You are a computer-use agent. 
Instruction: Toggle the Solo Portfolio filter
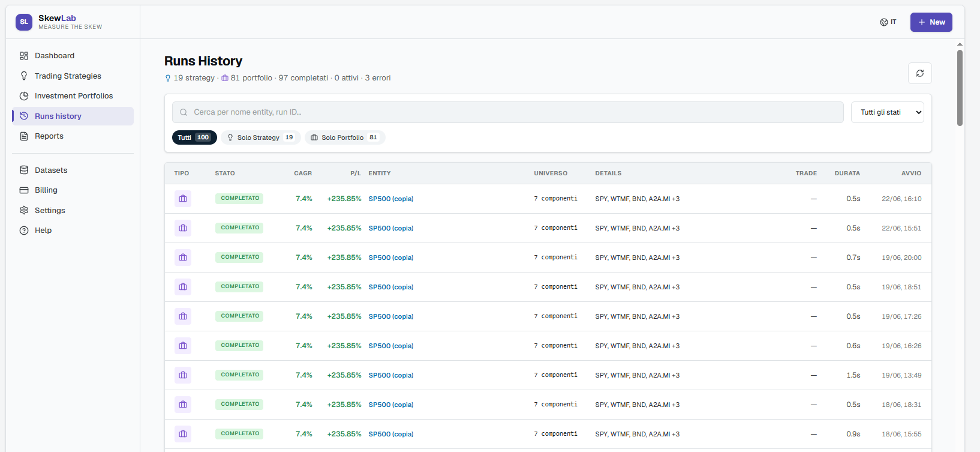click(x=345, y=137)
